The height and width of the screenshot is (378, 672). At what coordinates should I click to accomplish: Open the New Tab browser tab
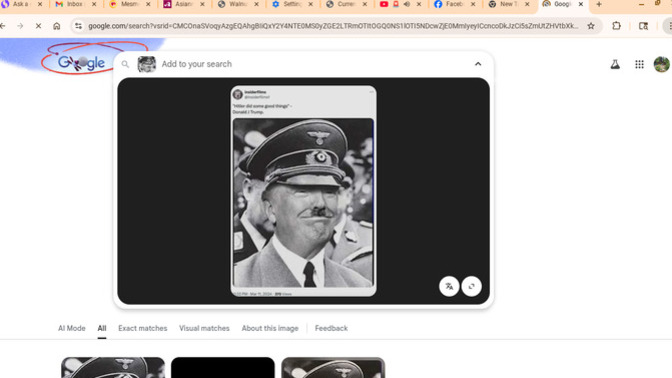[508, 4]
